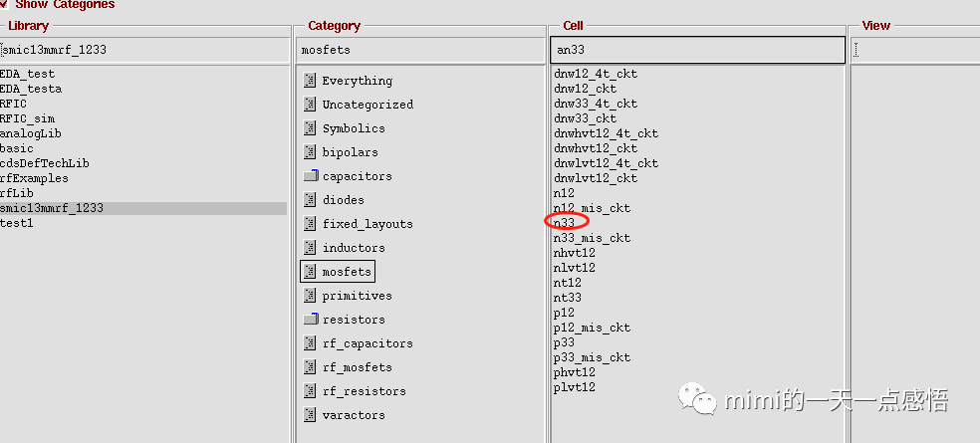Click the primitives category icon
The image size is (980, 443).
point(310,296)
